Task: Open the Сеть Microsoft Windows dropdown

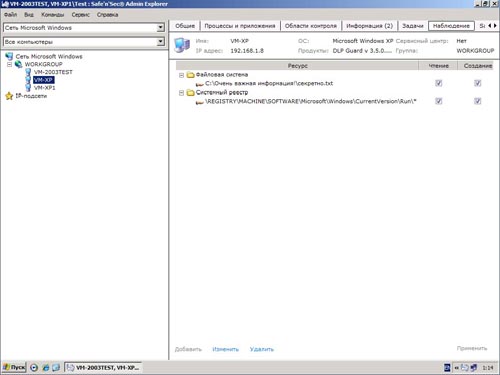Action: [x=161, y=28]
